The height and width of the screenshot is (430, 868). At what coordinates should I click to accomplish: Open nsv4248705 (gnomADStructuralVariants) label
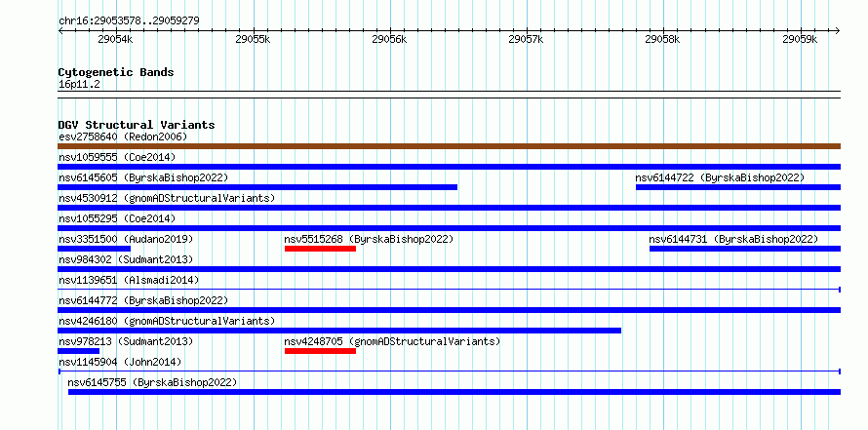pyautogui.click(x=392, y=341)
